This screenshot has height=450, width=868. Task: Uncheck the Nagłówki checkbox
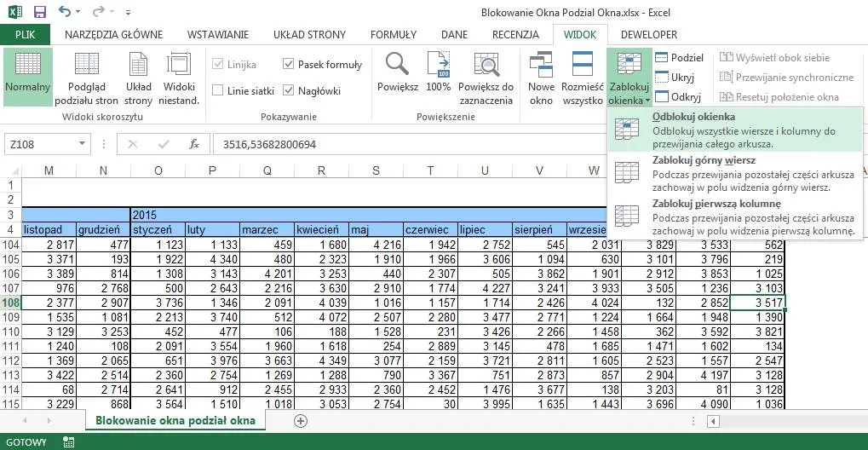[289, 90]
